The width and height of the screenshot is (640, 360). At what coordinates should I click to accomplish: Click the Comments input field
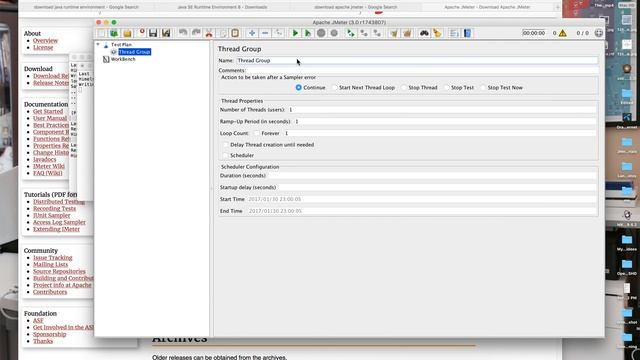pyautogui.click(x=422, y=70)
